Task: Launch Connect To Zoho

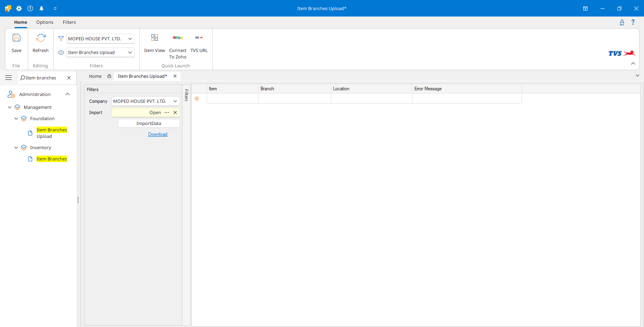Action: (x=178, y=38)
